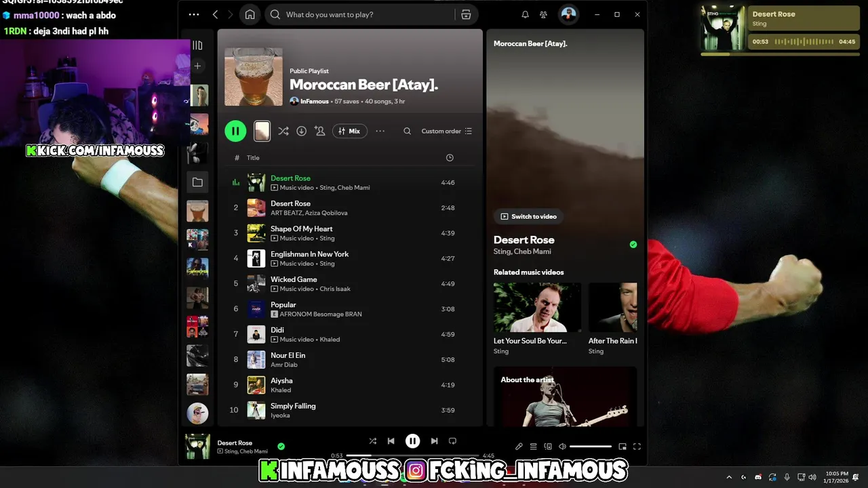This screenshot has height=488, width=868.
Task: Click Switch to video button
Action: tap(528, 216)
